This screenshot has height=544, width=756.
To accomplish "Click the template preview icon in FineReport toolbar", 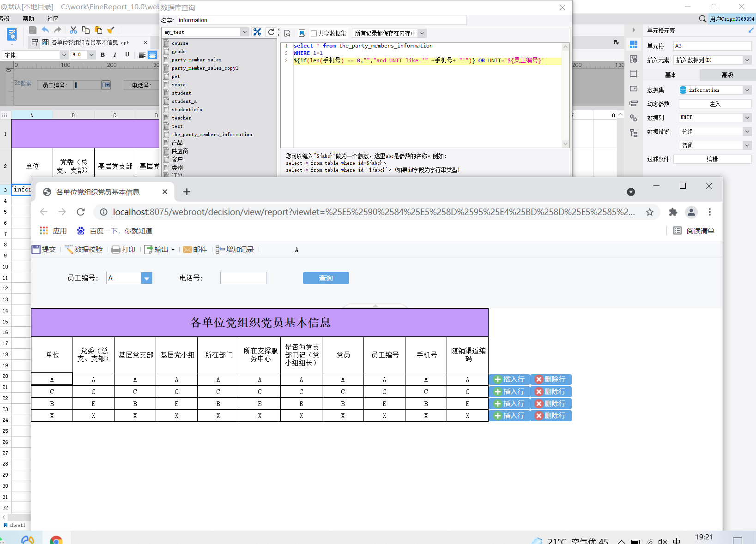I will 12,34.
